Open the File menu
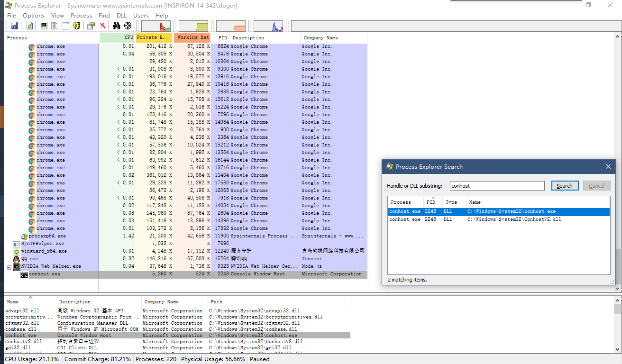The width and height of the screenshot is (622, 364). (11, 15)
